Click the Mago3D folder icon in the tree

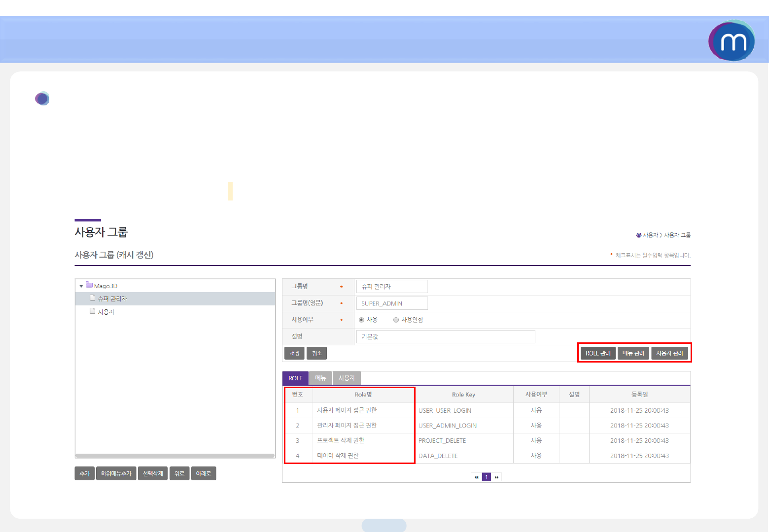click(89, 285)
